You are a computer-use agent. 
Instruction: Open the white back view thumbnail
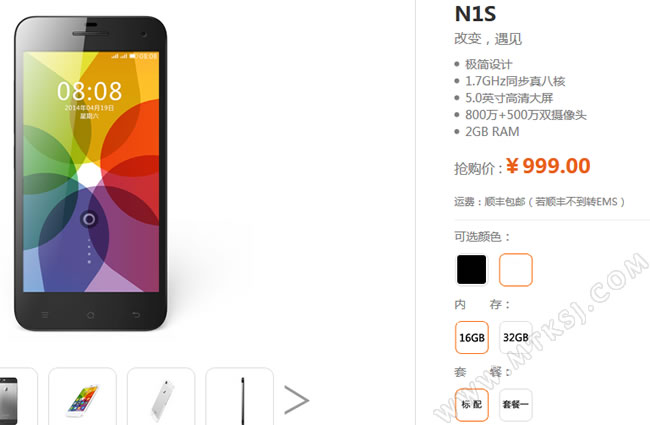coord(161,396)
